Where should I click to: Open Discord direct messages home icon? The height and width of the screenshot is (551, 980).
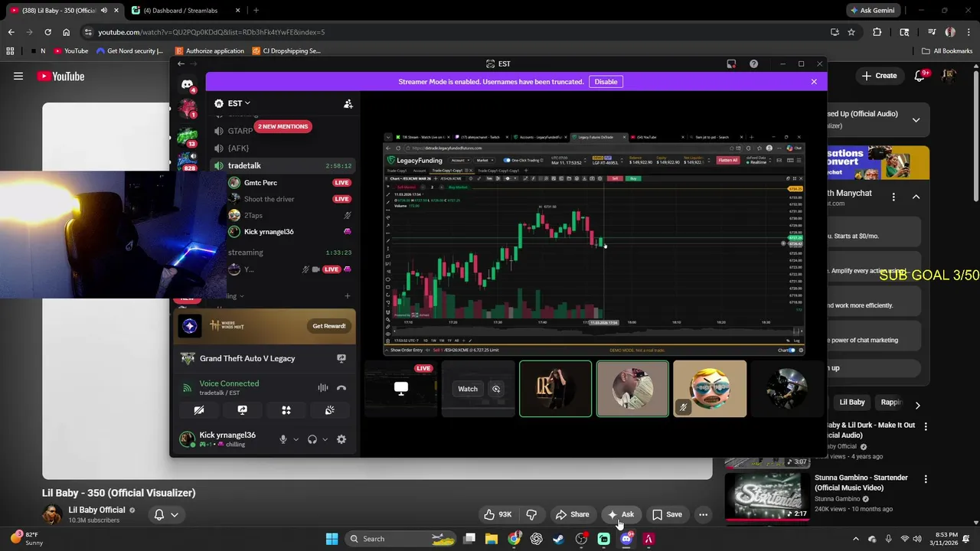(x=187, y=84)
